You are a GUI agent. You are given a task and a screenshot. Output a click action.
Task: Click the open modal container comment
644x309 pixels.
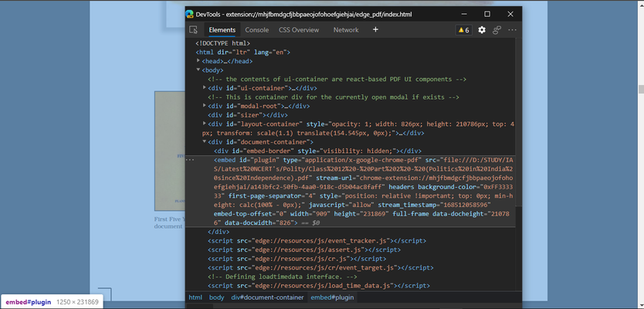pyautogui.click(x=334, y=97)
